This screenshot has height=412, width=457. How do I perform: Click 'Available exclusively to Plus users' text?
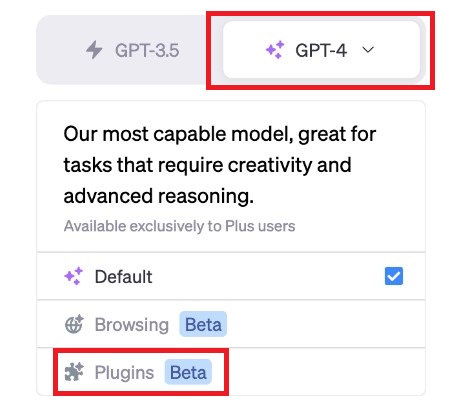[x=179, y=226]
